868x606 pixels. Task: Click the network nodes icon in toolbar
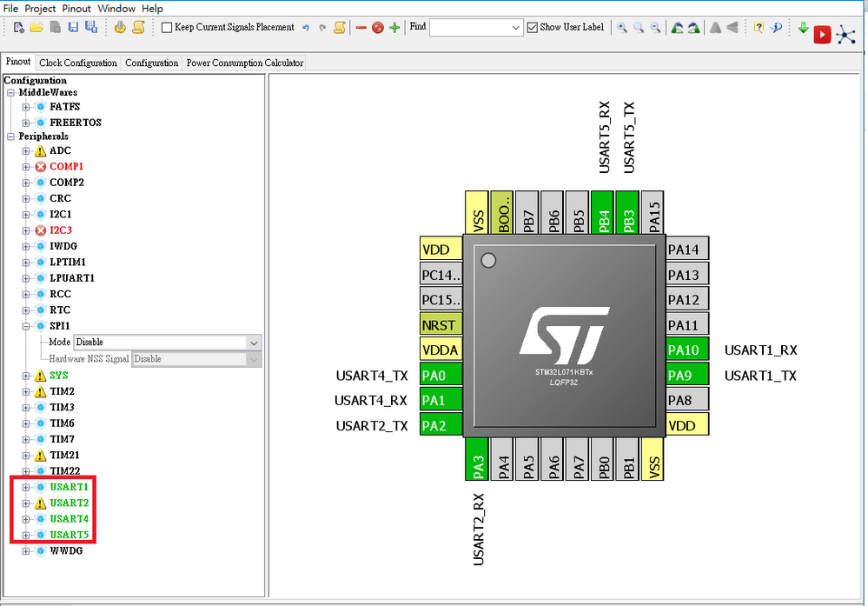point(845,35)
